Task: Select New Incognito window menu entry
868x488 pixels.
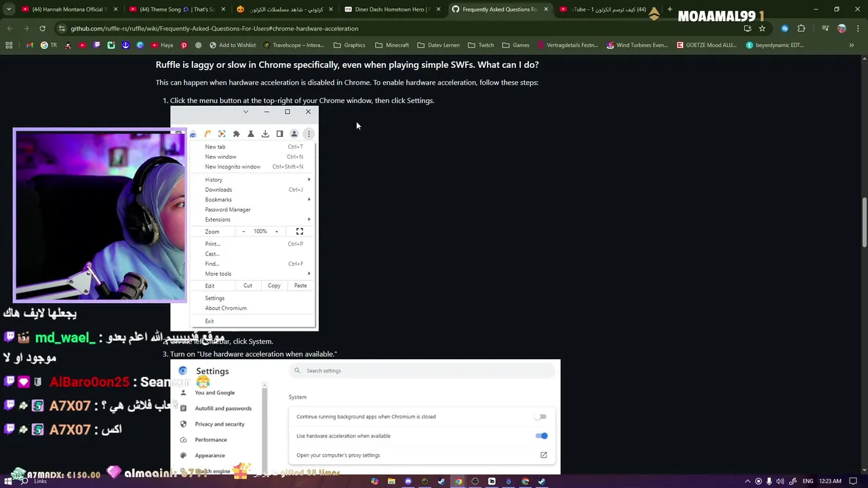Action: point(233,167)
